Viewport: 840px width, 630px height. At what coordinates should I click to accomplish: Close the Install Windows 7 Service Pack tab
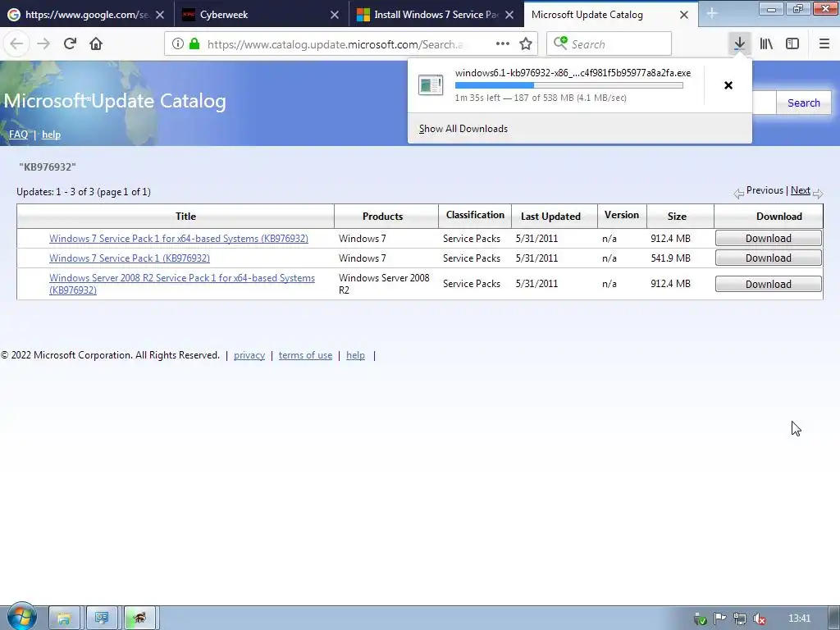click(509, 15)
